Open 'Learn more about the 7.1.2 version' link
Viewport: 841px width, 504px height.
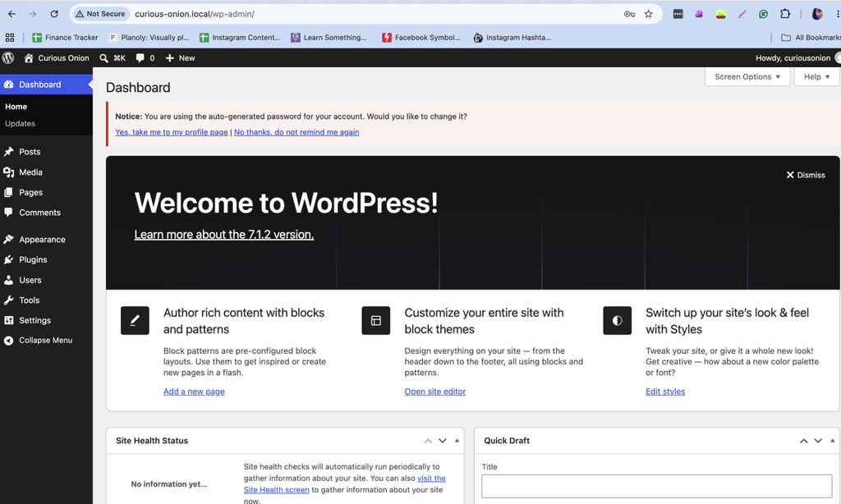tap(224, 234)
